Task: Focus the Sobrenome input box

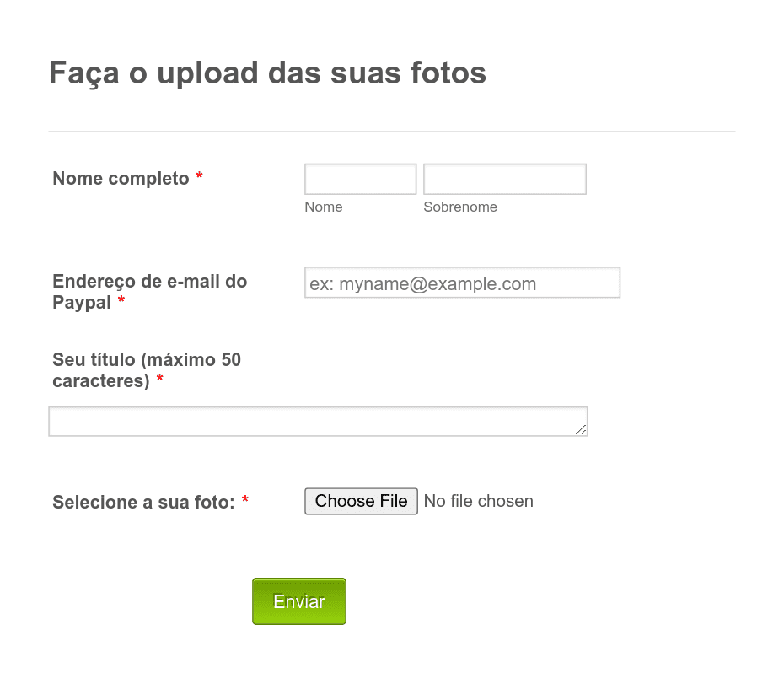Action: tap(504, 179)
